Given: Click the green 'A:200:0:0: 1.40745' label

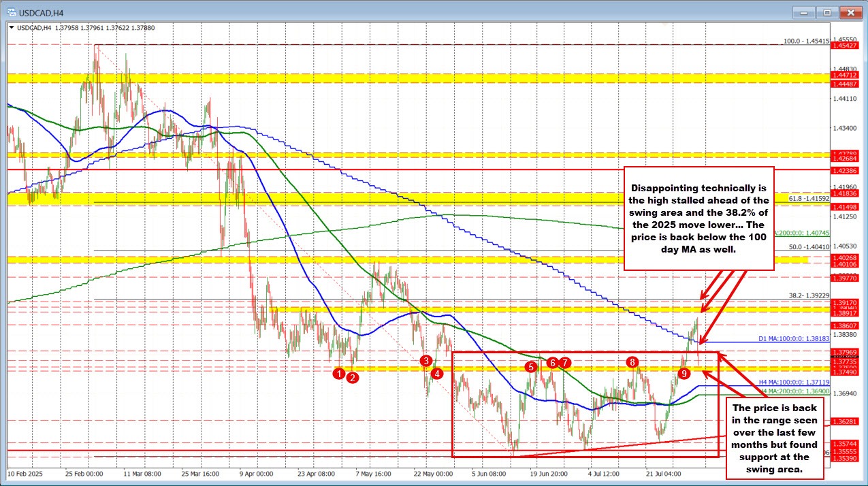Looking at the screenshot, I should pyautogui.click(x=802, y=233).
